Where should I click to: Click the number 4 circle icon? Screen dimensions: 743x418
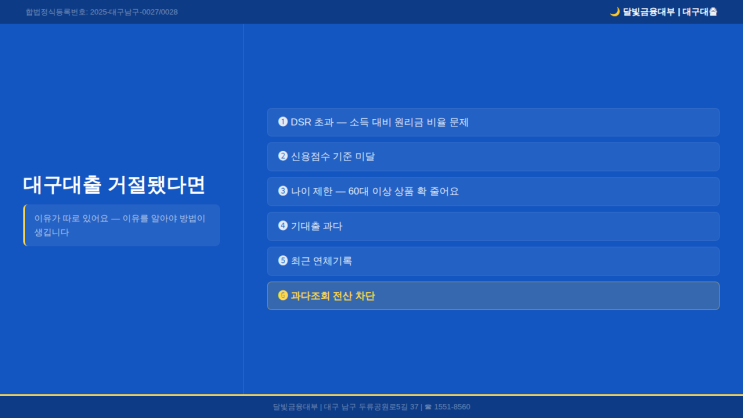pyautogui.click(x=283, y=226)
